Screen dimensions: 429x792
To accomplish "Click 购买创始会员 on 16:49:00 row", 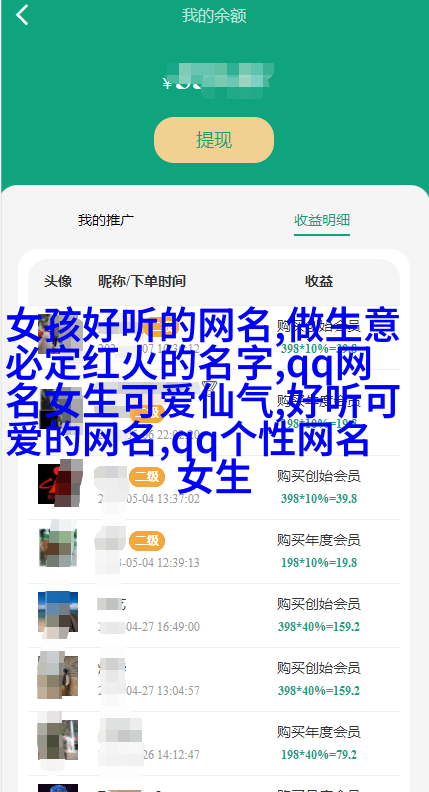I will click(x=318, y=604).
